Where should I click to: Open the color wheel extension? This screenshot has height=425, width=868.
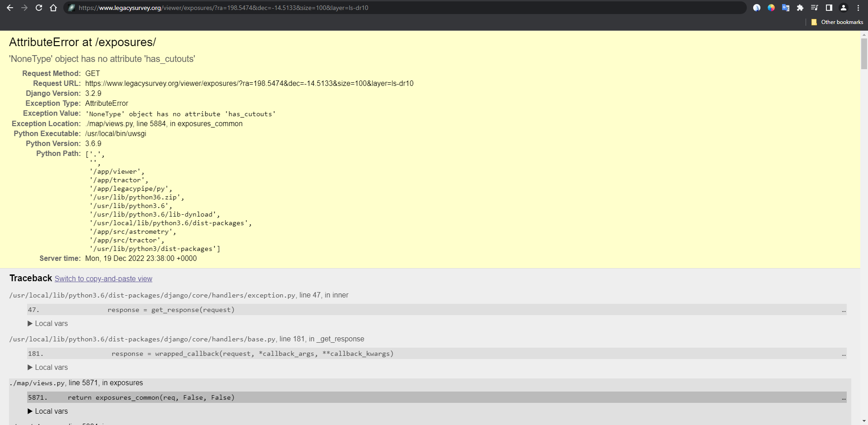pos(771,8)
